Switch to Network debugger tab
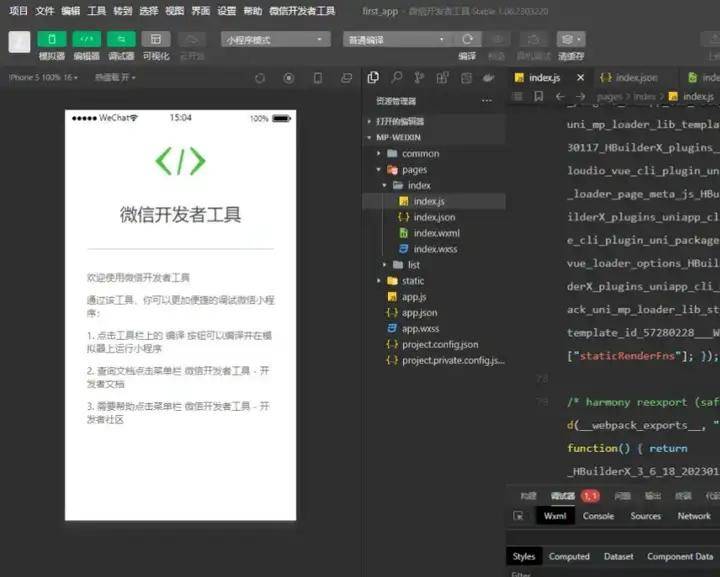 click(x=694, y=516)
